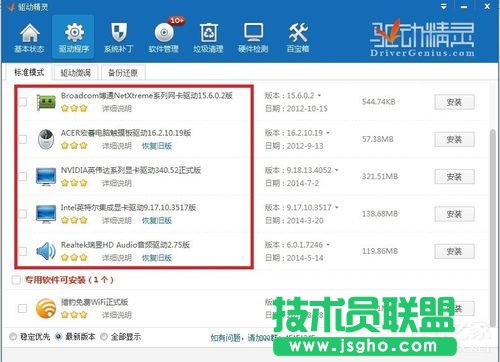Screen dimensions: 500x362
Task: Click the 驱动精灵 DriverGenius logo
Action: click(x=422, y=39)
